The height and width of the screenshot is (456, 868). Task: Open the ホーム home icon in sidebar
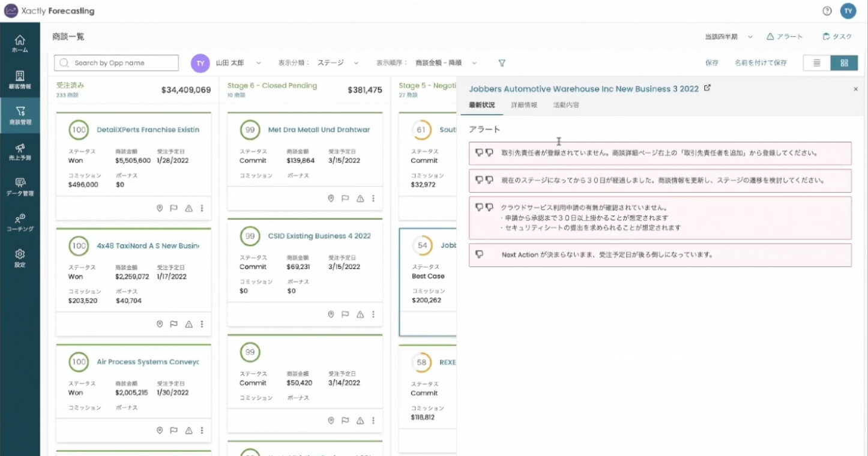[20, 44]
